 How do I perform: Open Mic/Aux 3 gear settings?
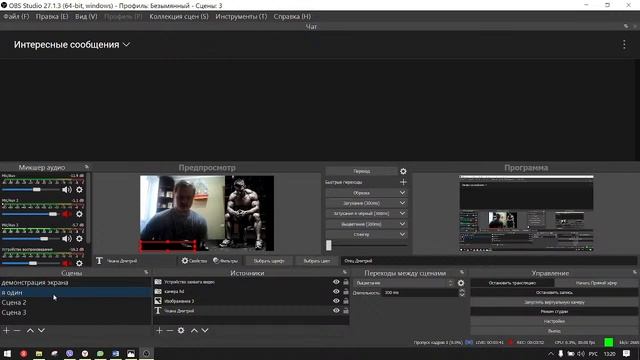coord(79,239)
